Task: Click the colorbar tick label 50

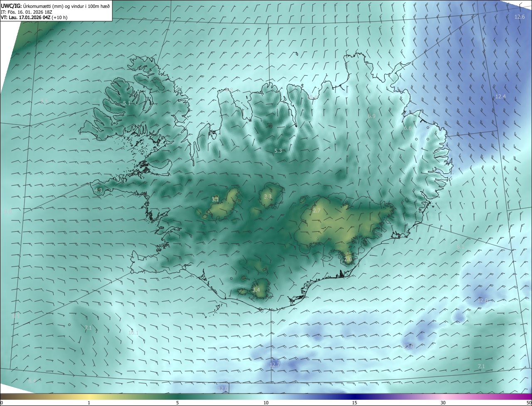Action: coord(529,403)
